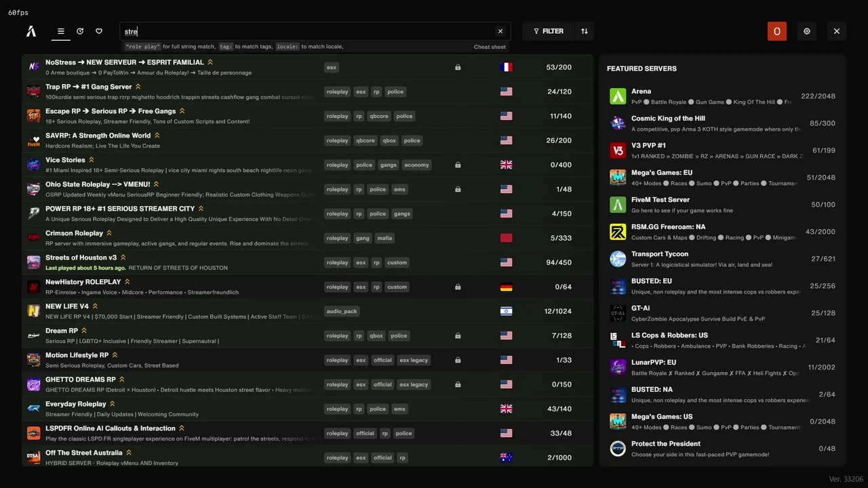Open settings with the gear icon
868x488 pixels.
(807, 31)
